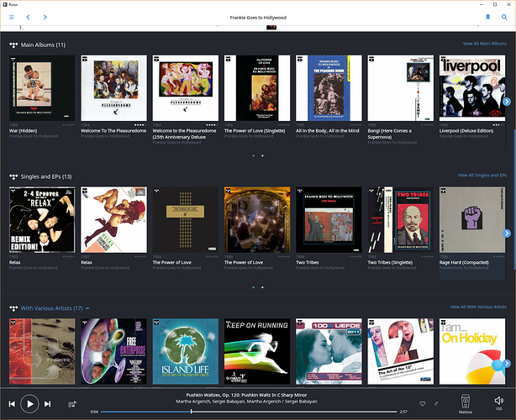Image resolution: width=516 pixels, height=420 pixels.
Task: Go forward with the right arrow
Action: coord(45,17)
